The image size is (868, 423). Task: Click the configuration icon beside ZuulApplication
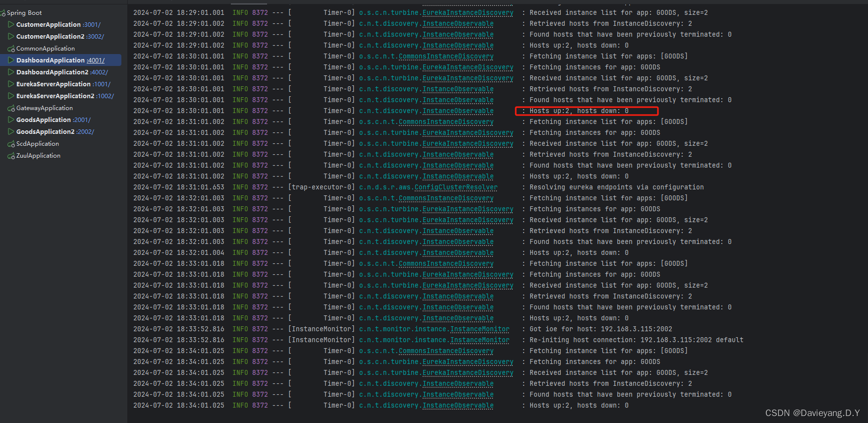[11, 156]
